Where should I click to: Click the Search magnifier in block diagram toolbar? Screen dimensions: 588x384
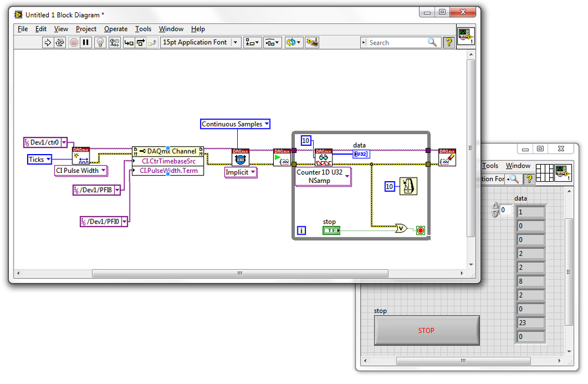(x=433, y=42)
